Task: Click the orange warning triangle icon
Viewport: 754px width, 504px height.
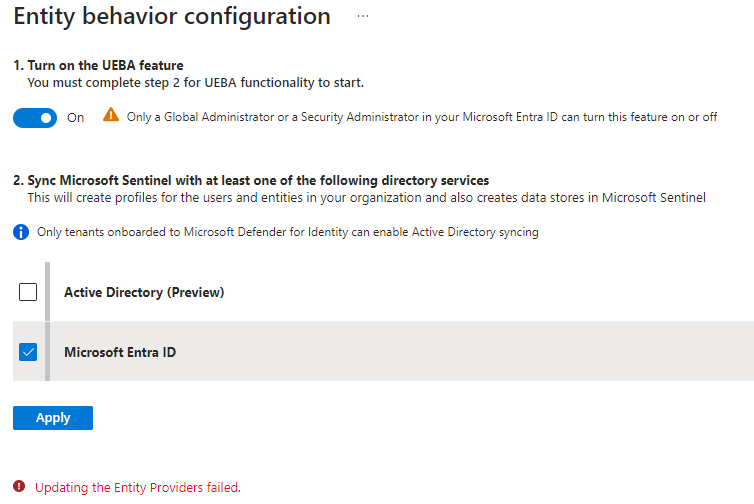Action: pyautogui.click(x=111, y=115)
